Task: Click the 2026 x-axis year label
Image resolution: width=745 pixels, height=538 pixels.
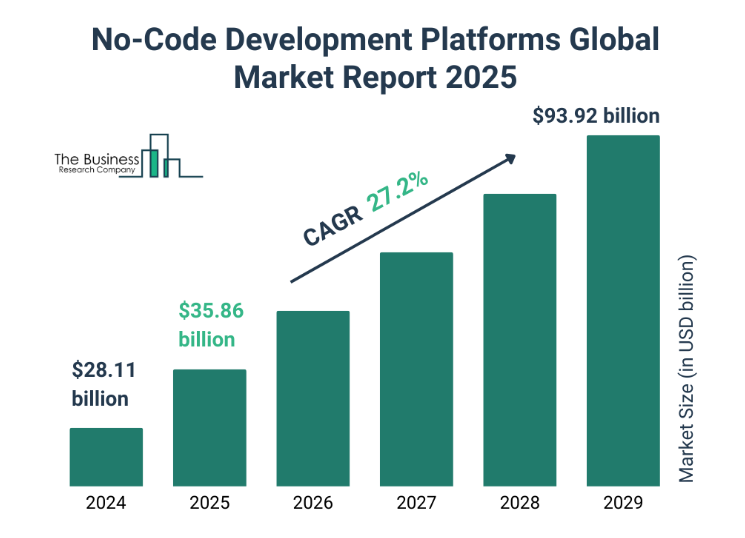Action: [x=313, y=503]
